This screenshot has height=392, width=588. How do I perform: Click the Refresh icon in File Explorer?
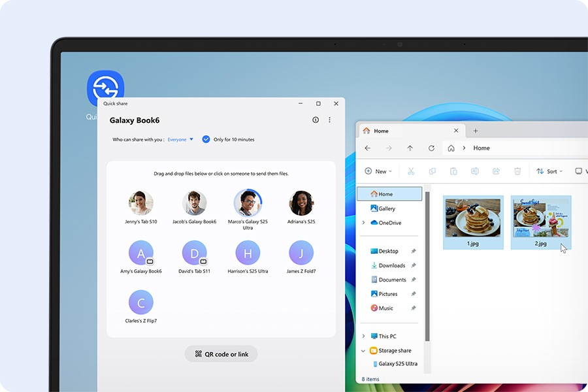(431, 148)
